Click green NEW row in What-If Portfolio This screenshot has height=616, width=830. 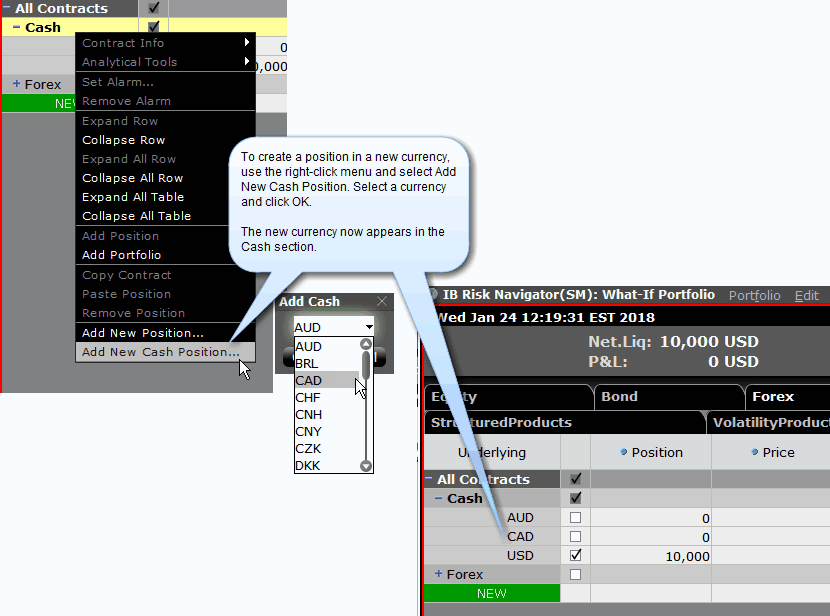click(491, 593)
